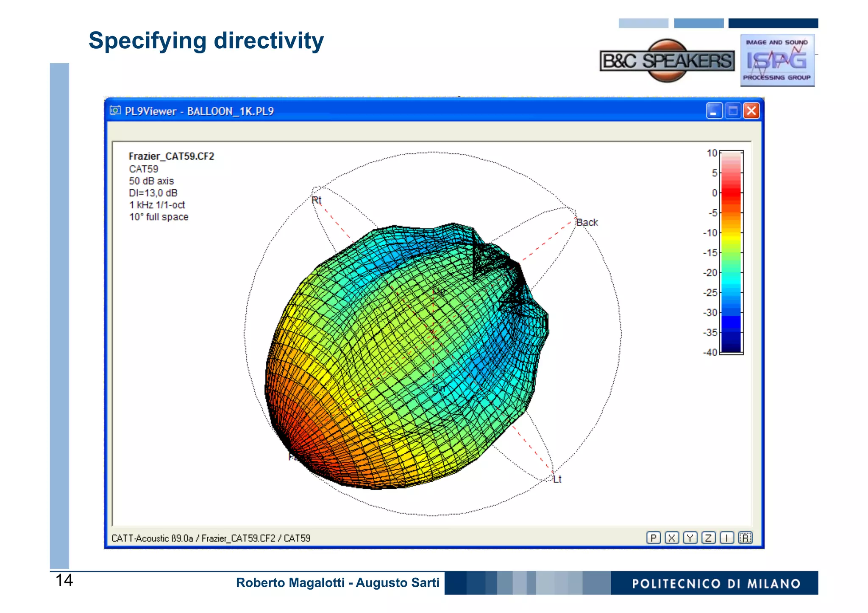The image size is (868, 613).
Task: Click the PL9Viewer title bar app icon
Action: point(115,111)
